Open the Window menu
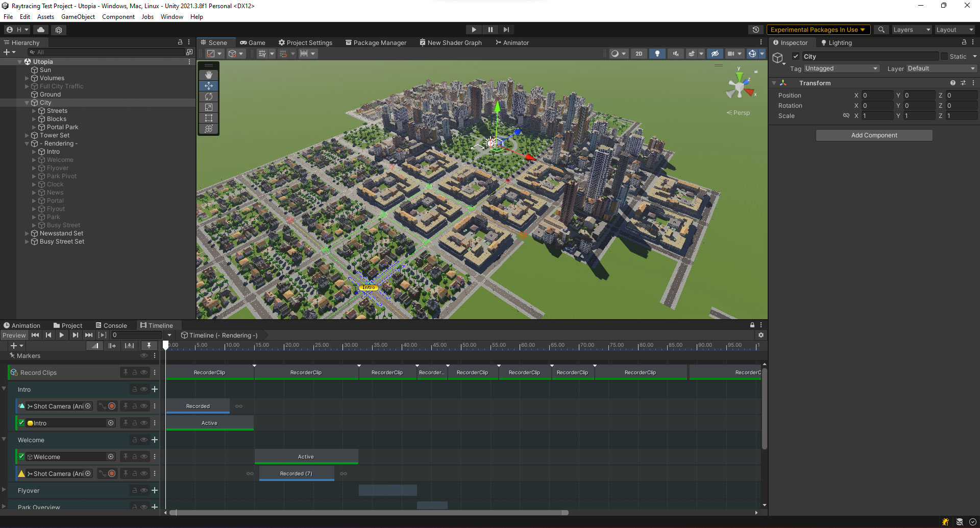This screenshot has height=528, width=980. [x=172, y=17]
